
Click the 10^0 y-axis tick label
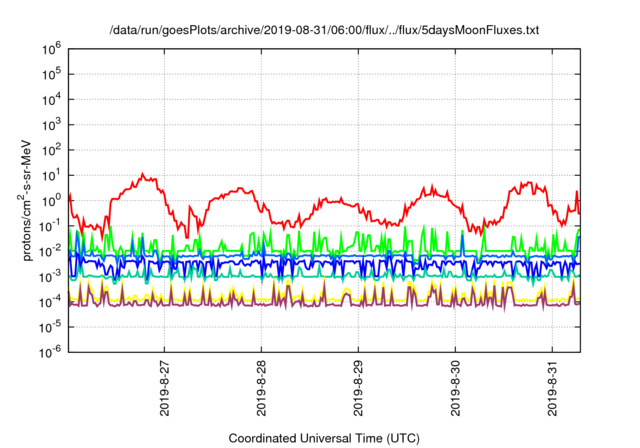click(x=51, y=202)
